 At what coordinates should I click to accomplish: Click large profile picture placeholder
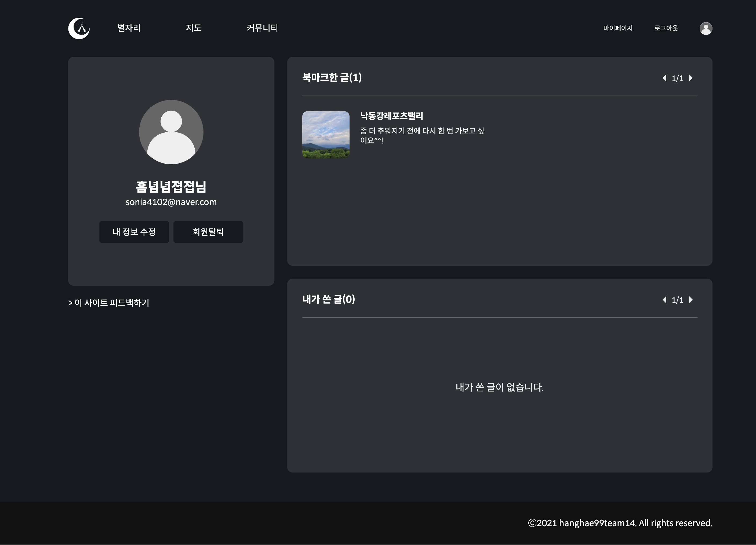tap(171, 132)
